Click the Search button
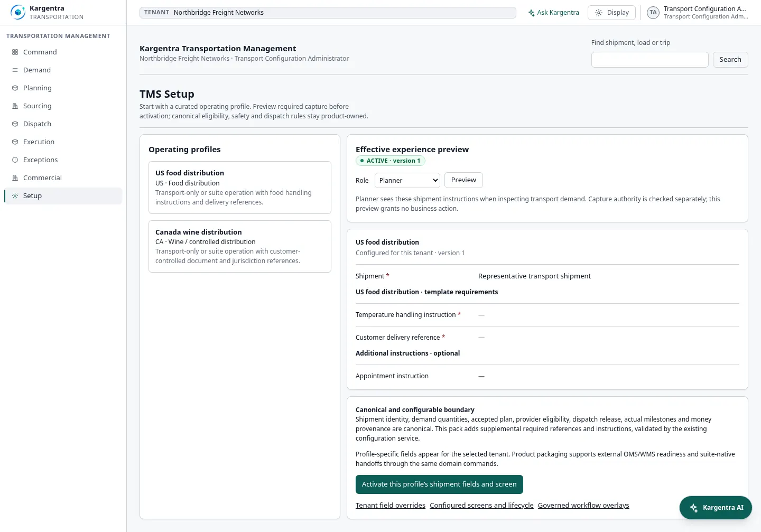This screenshot has width=761, height=532. click(x=730, y=60)
